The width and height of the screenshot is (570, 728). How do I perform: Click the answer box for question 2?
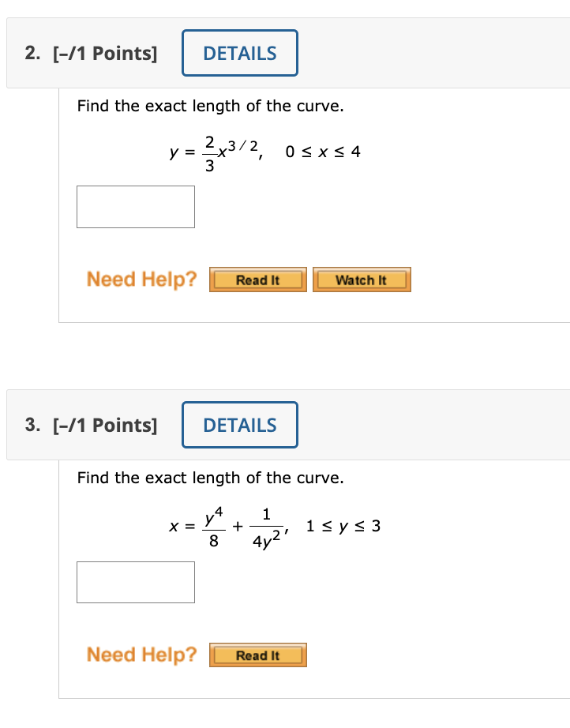click(x=135, y=206)
